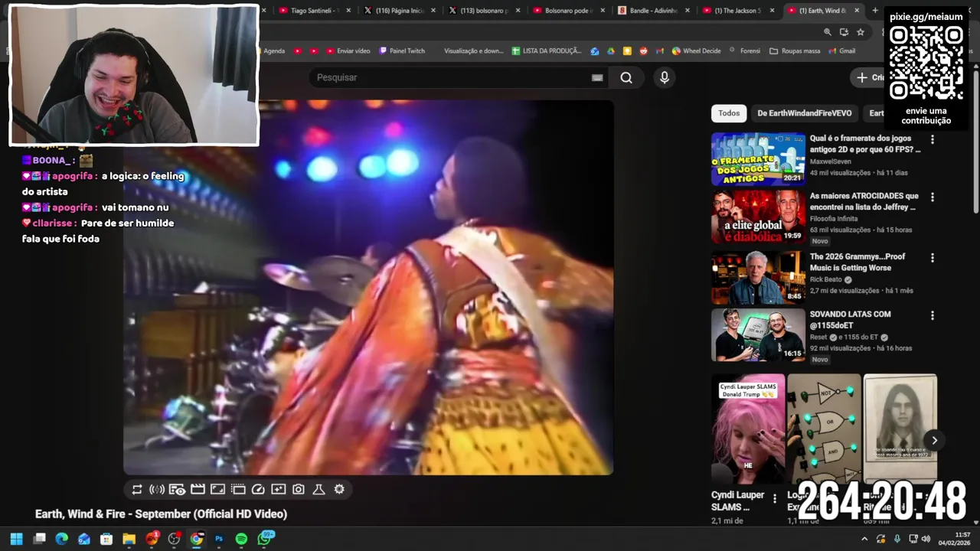Open the Cyndi Lauper SLAMS short thumbnail
Screen dimensions: 980x551
(748, 429)
